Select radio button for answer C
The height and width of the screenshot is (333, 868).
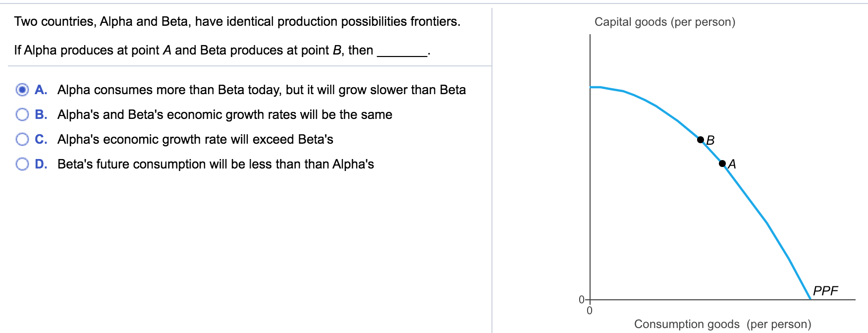click(22, 139)
